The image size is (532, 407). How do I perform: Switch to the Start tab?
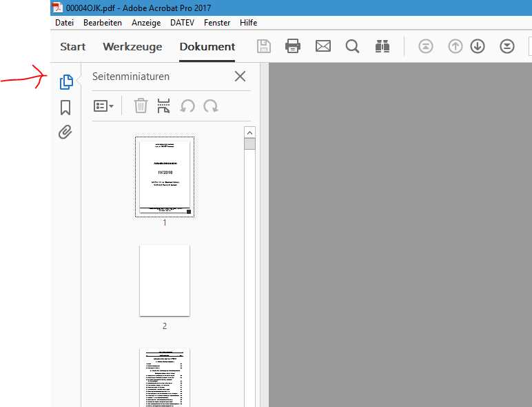tap(72, 46)
